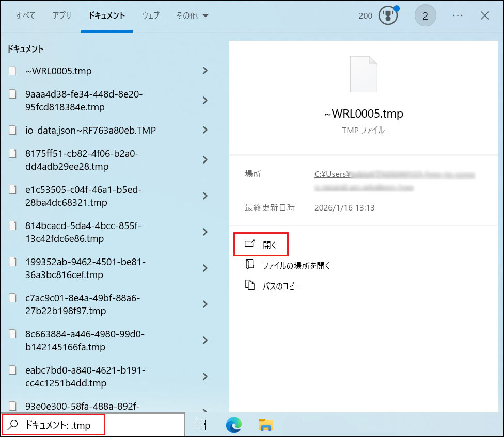Click the パスのコピー copy icon

point(250,285)
